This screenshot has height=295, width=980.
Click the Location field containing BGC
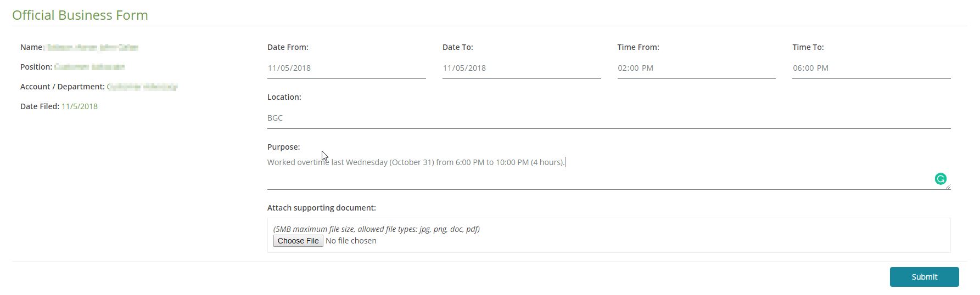point(608,118)
